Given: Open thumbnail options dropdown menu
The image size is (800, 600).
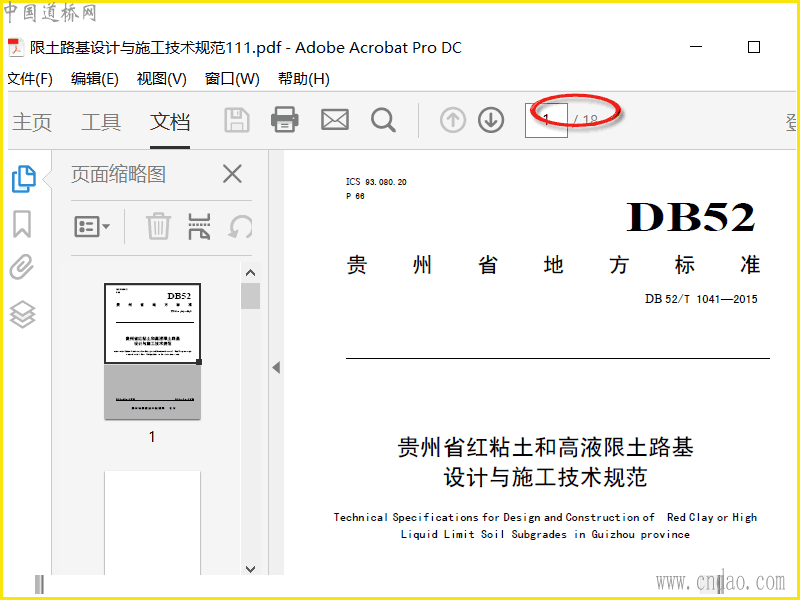Looking at the screenshot, I should click(92, 227).
